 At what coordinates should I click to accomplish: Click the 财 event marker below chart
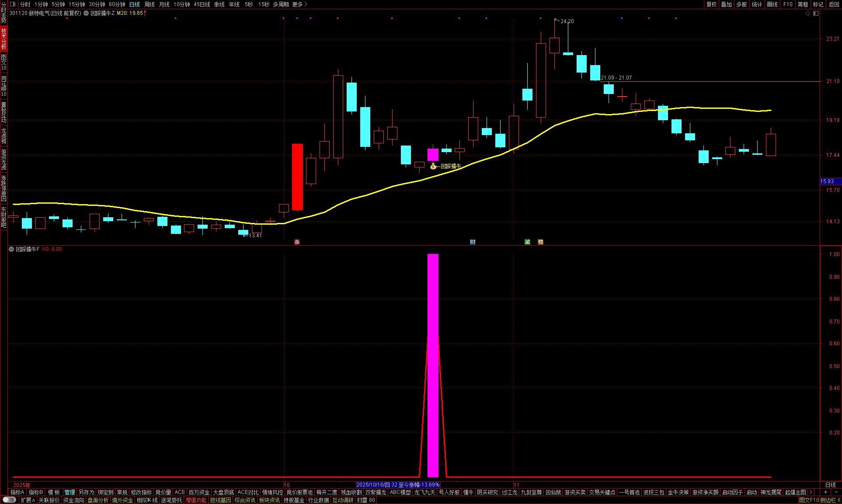point(473,242)
